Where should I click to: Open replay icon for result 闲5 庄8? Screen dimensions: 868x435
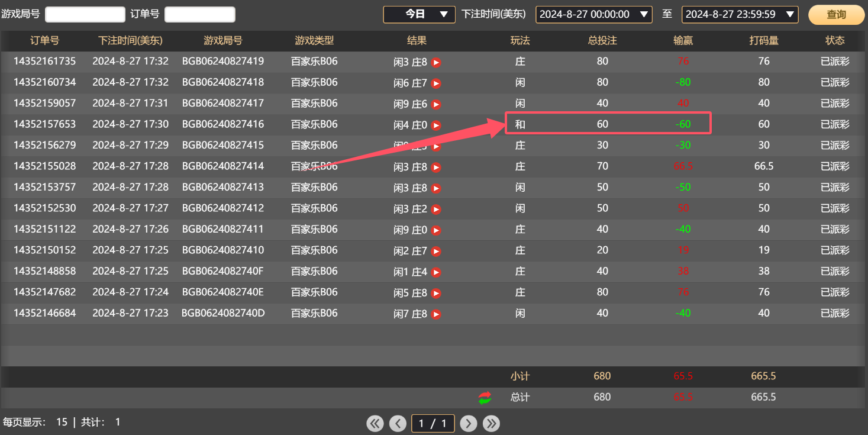(x=437, y=292)
